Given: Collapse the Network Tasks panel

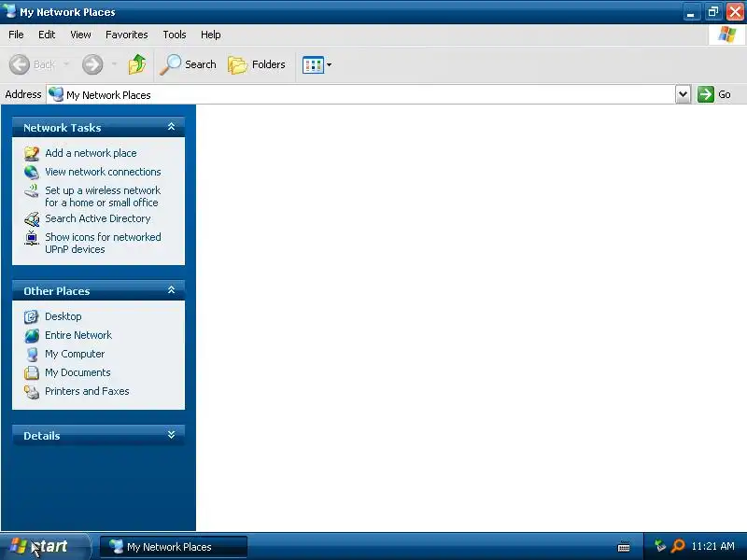Looking at the screenshot, I should 172,127.
